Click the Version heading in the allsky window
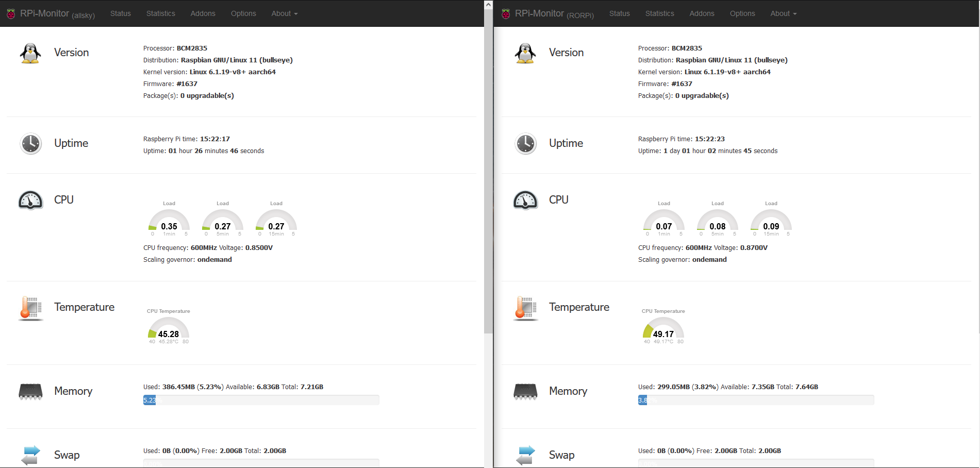Image resolution: width=980 pixels, height=468 pixels. click(71, 53)
